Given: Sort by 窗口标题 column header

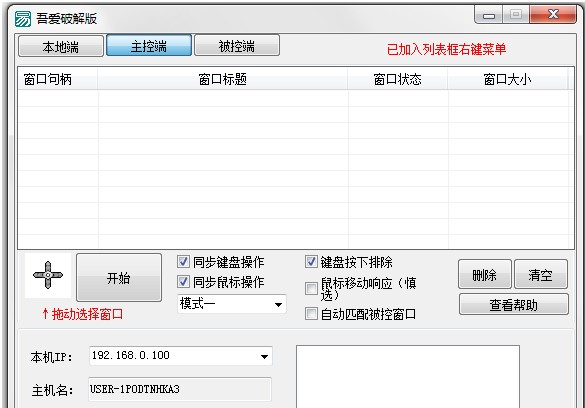Looking at the screenshot, I should tap(222, 79).
